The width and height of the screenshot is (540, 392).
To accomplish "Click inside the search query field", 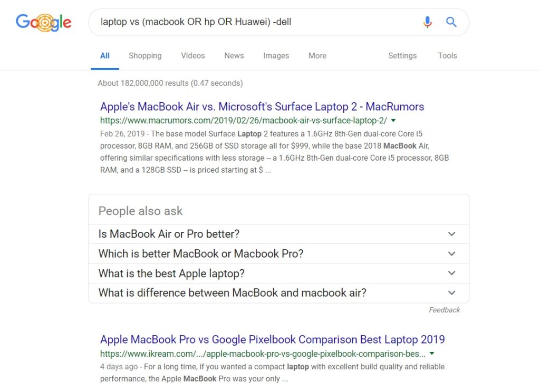I will [253, 22].
